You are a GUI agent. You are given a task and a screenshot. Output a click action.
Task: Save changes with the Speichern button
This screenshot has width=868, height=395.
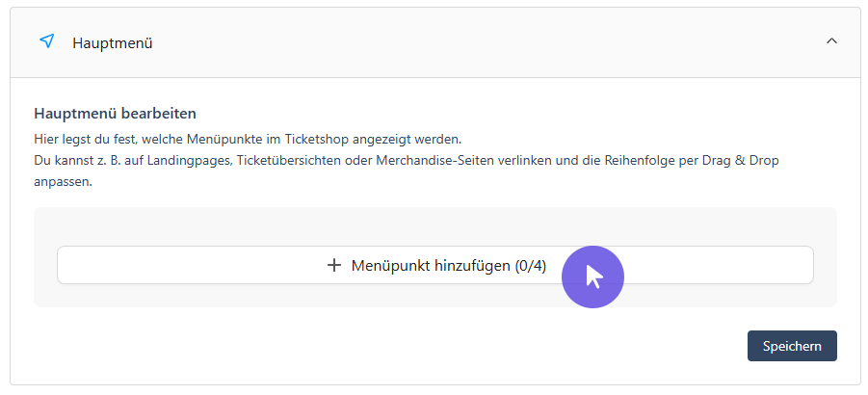click(792, 346)
